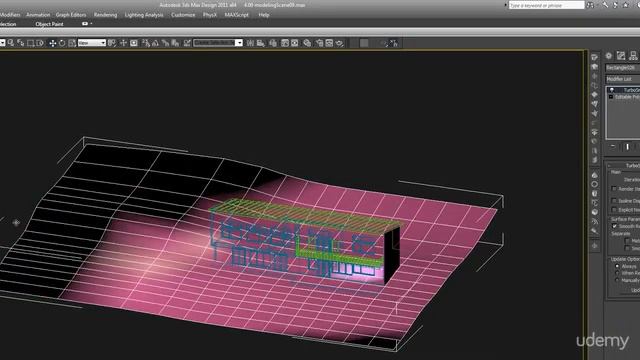
Task: Open Schematic View icon
Action: [295, 43]
